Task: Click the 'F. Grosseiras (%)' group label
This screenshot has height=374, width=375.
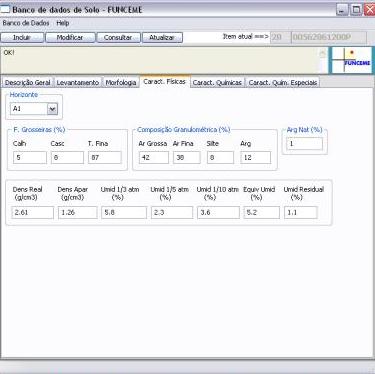Action: [x=39, y=130]
